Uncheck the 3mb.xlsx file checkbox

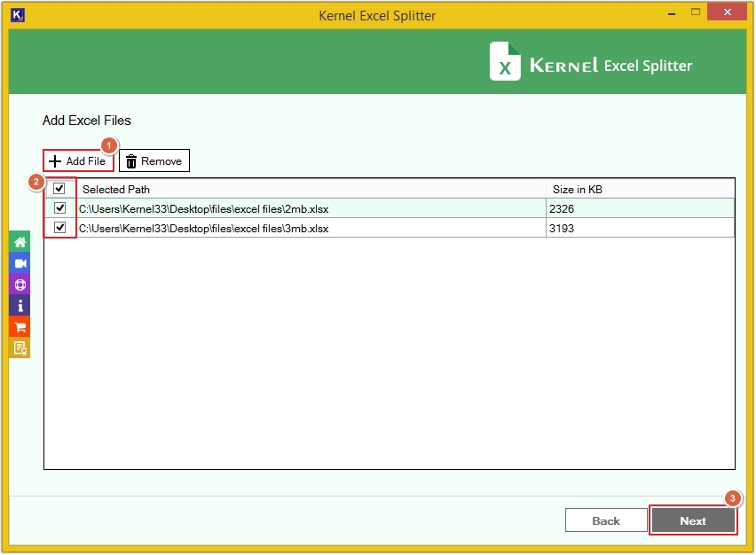click(59, 228)
